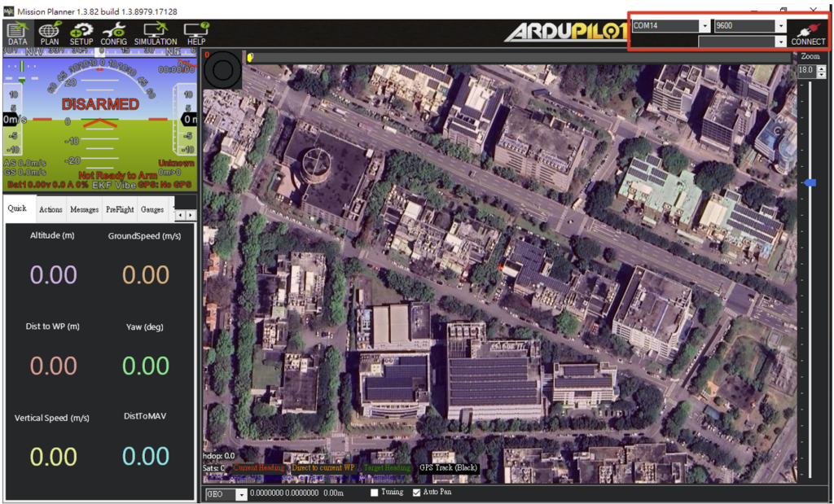Open the COM14 port dropdown
Screen dimensions: 834x504
coord(705,24)
